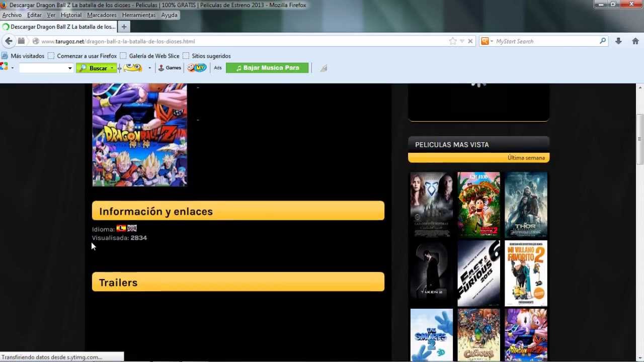Screen dimensions: 644x362
Task: Click in the URL address field
Action: coord(242,41)
